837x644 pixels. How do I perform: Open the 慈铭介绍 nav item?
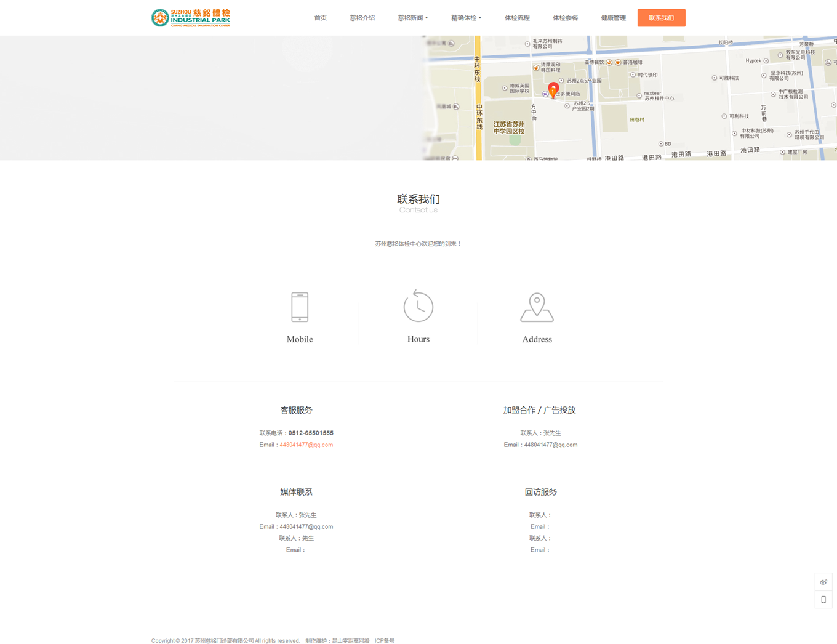click(x=362, y=18)
